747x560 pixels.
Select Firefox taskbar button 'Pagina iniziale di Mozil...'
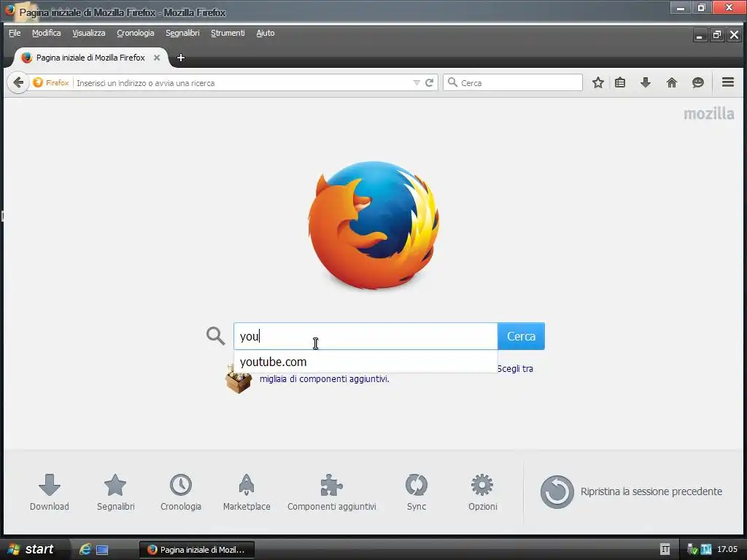coord(197,550)
